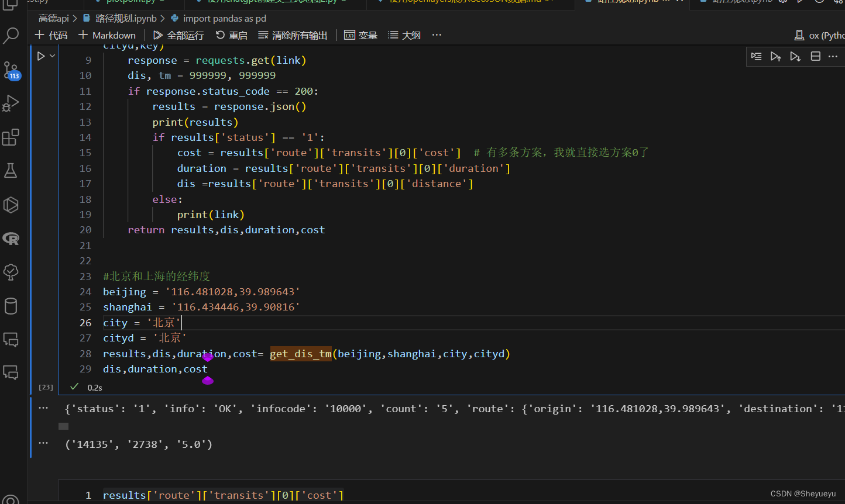Open more cell actions ellipsis
845x504 pixels.
[x=833, y=56]
